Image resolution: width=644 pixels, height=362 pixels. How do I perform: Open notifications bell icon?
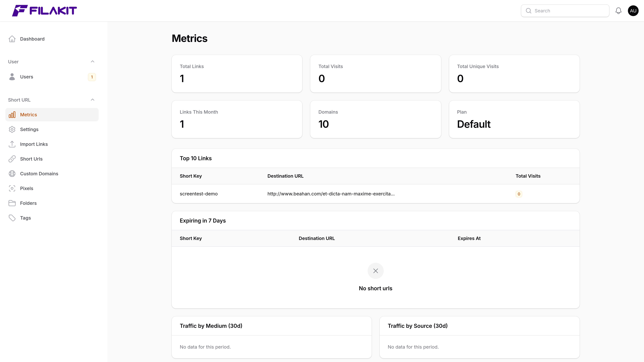pos(618,11)
